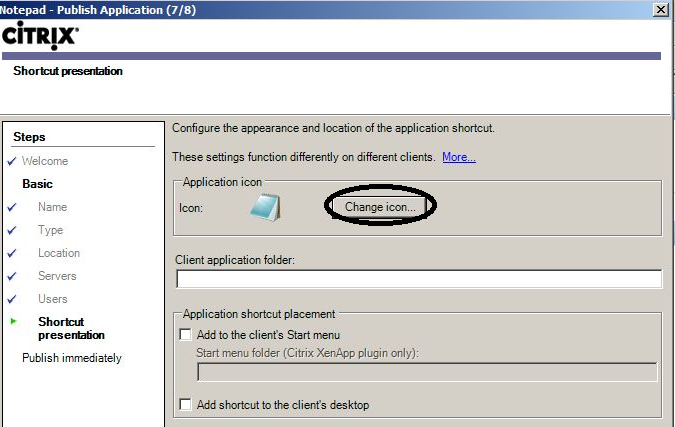Click the checkmark icon beside Name
Viewport: 675px width, 427px height.
12,207
